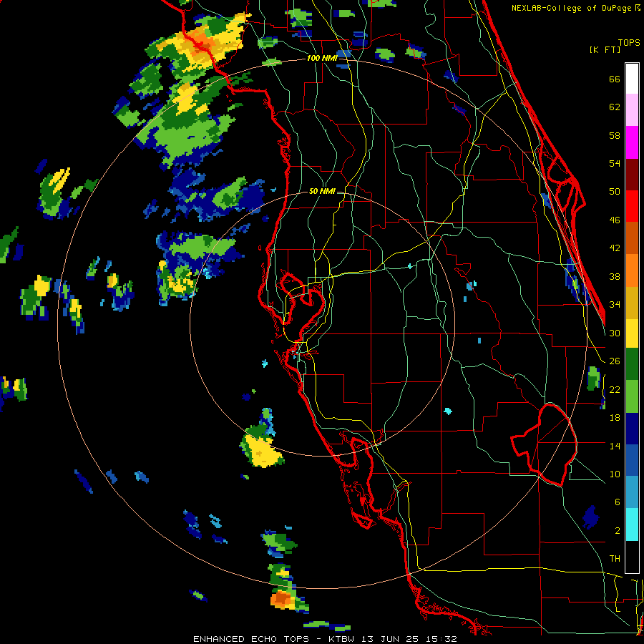Image resolution: width=644 pixels, height=644 pixels.
Task: Click the [K FT] units label
Action: point(605,50)
